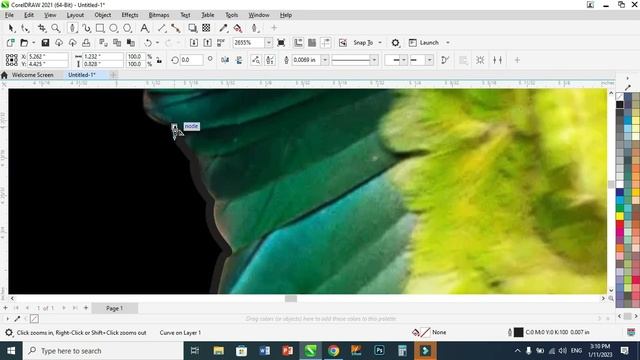Toggle Show grid button

click(312, 42)
